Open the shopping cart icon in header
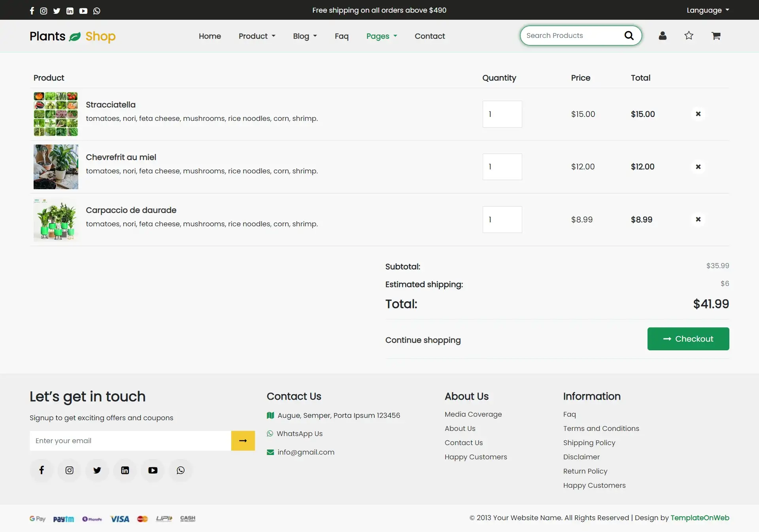The width and height of the screenshot is (759, 532). [x=716, y=36]
